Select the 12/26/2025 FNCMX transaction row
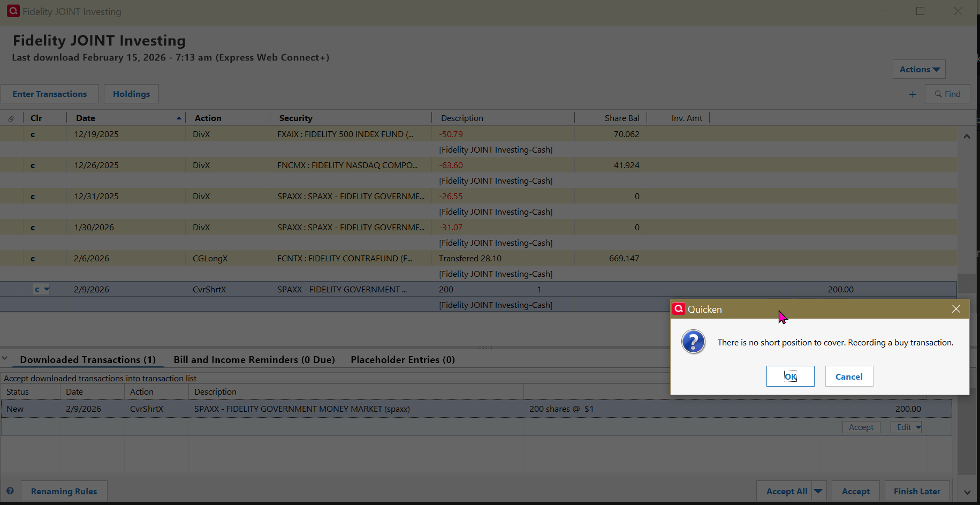 [x=478, y=165]
